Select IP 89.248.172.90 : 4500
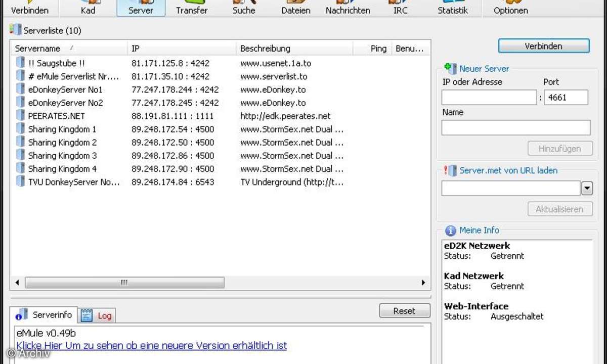 173,168
